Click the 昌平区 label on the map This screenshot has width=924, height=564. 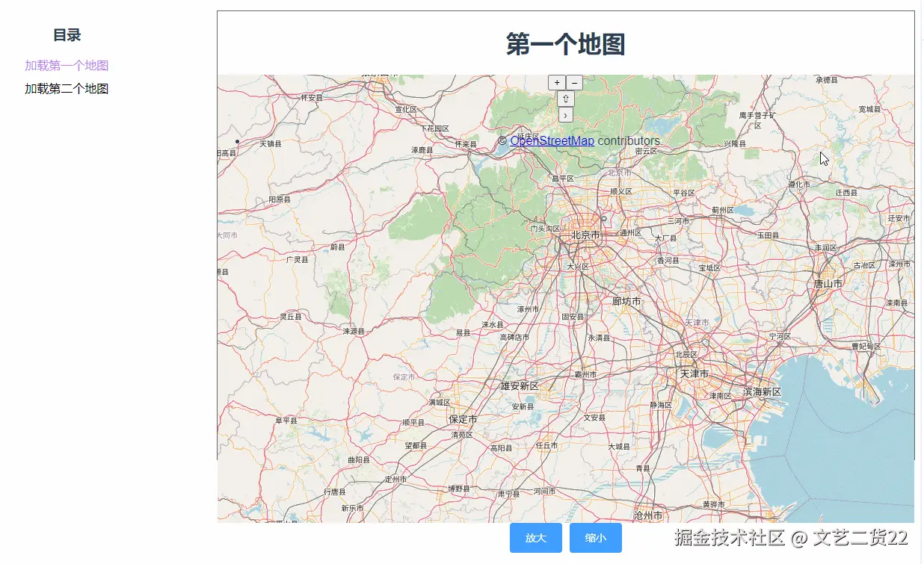(563, 179)
